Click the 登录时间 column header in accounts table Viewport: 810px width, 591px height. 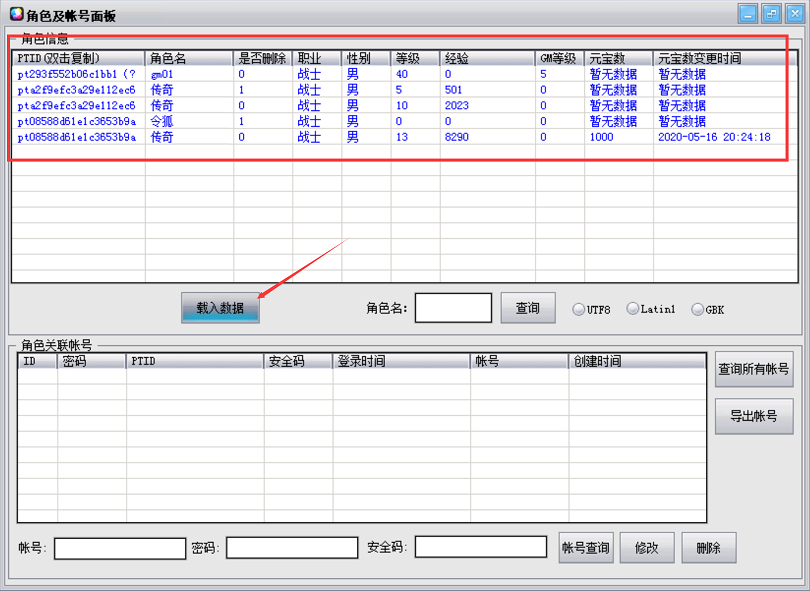coord(400,361)
